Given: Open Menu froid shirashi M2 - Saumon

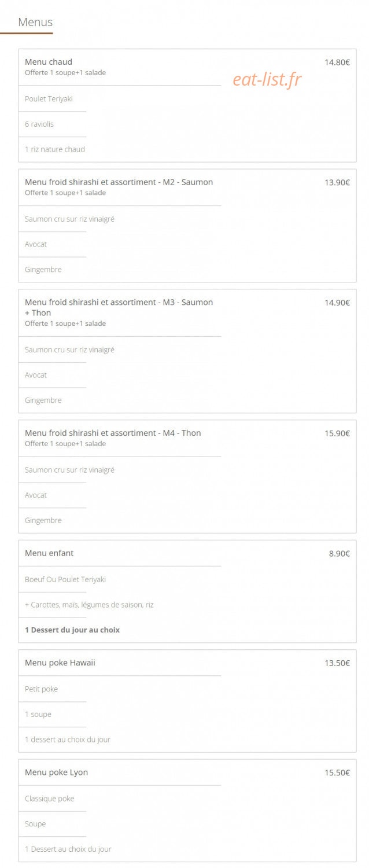Looking at the screenshot, I should click(x=119, y=182).
